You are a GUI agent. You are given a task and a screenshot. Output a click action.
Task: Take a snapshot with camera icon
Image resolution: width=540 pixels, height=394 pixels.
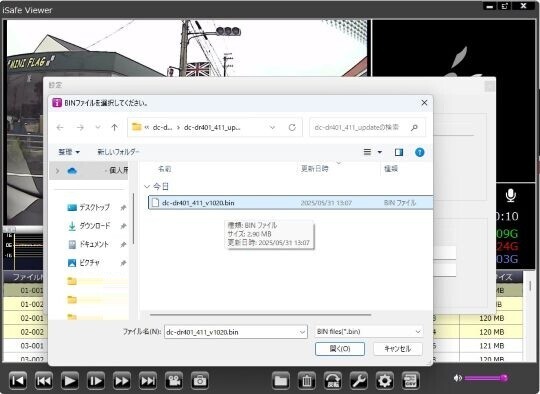[x=200, y=381]
